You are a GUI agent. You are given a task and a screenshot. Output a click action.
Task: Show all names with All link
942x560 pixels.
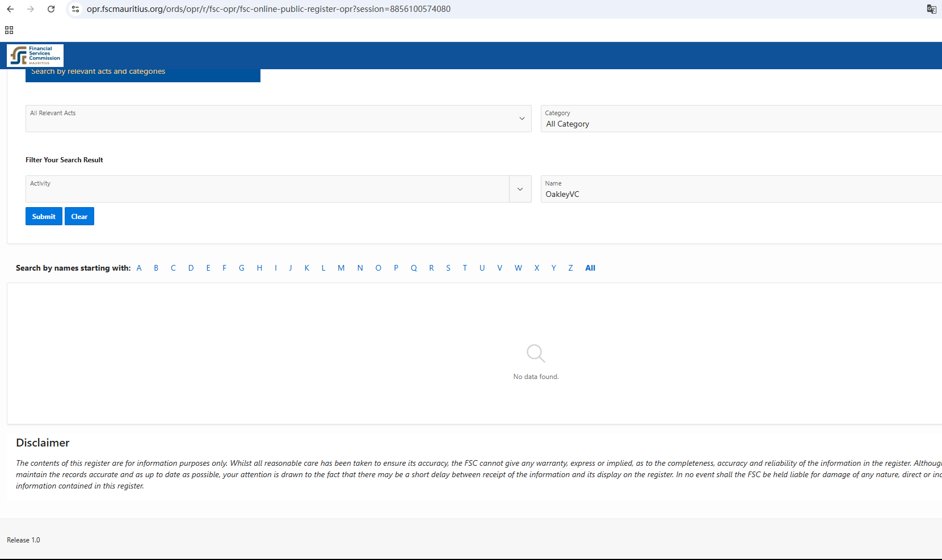[590, 268]
